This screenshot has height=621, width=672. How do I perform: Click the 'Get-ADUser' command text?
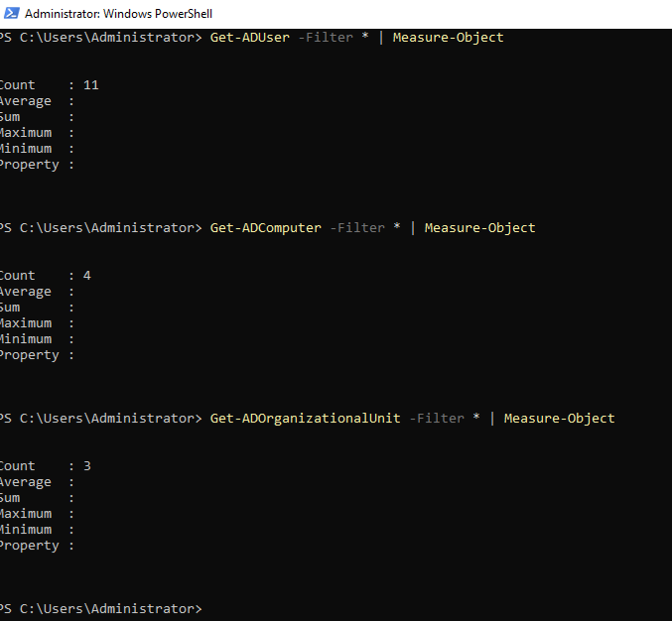tap(249, 38)
